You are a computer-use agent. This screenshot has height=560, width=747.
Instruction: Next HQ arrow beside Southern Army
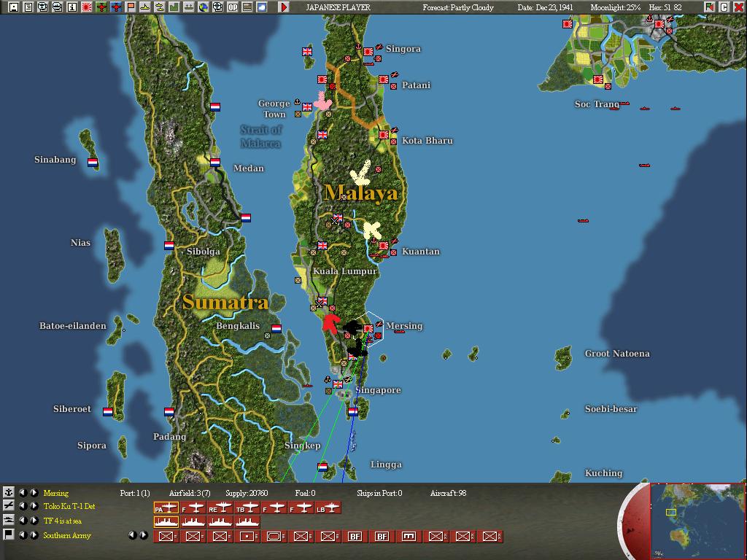coord(34,534)
